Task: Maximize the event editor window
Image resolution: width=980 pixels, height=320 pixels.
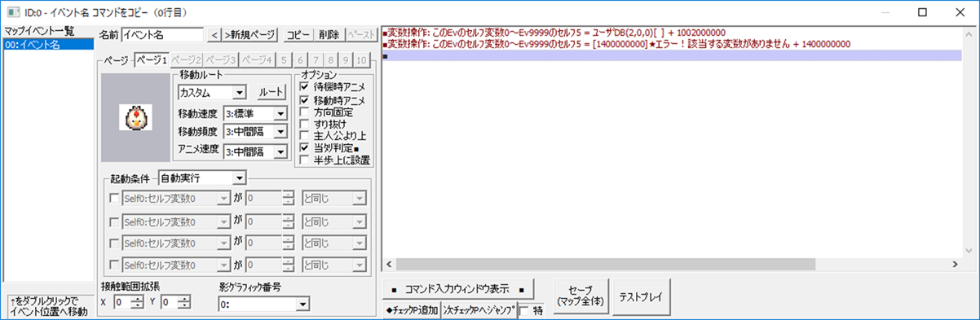Action: point(922,12)
